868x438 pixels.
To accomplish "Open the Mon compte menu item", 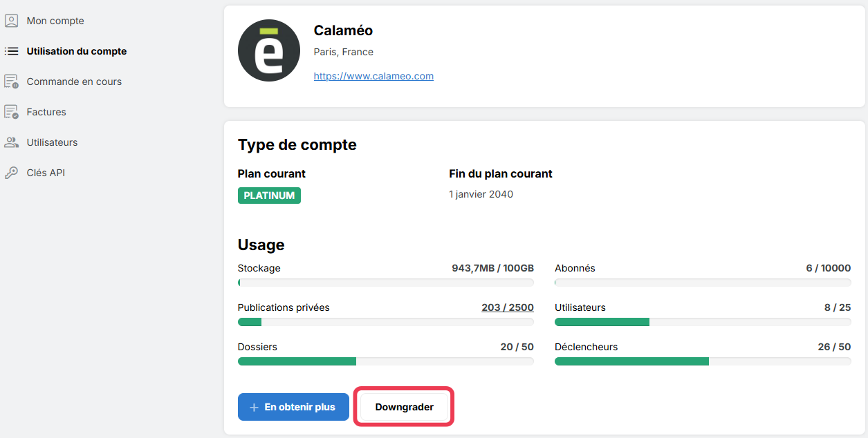I will click(55, 21).
